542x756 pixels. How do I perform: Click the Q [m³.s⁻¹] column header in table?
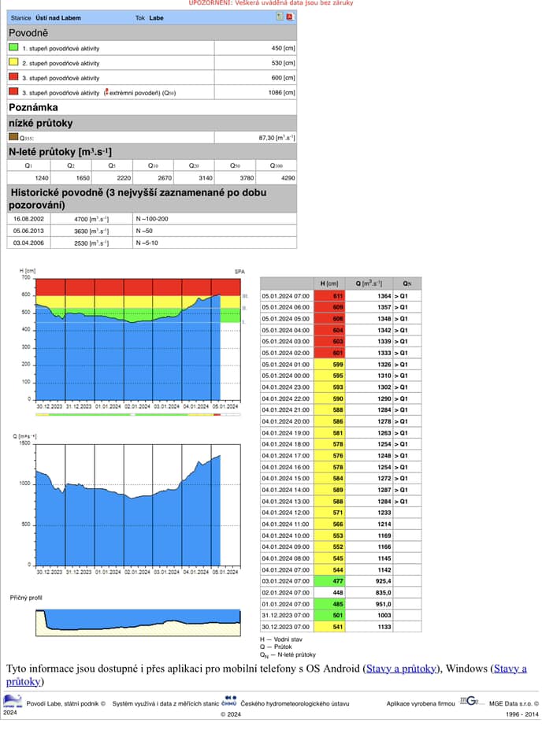tap(369, 283)
